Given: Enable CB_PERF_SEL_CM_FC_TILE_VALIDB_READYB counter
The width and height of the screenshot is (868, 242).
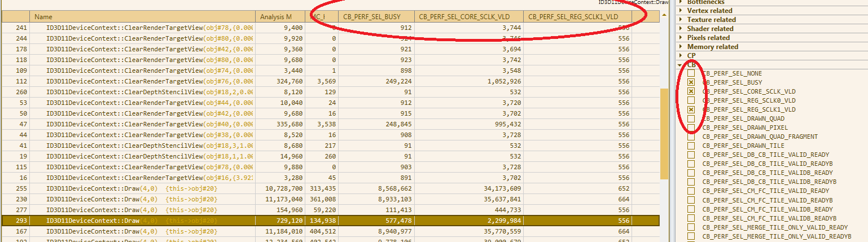Looking at the screenshot, I should tap(691, 218).
